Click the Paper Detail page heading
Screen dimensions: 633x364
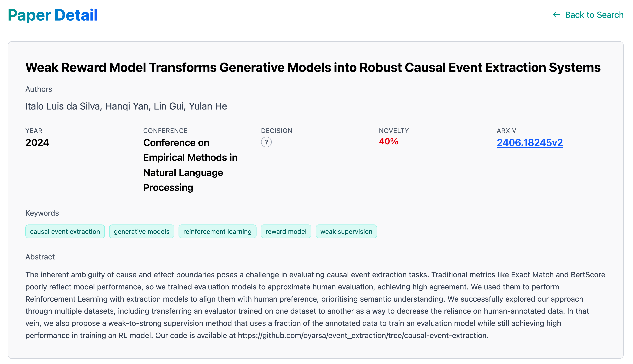tap(52, 15)
